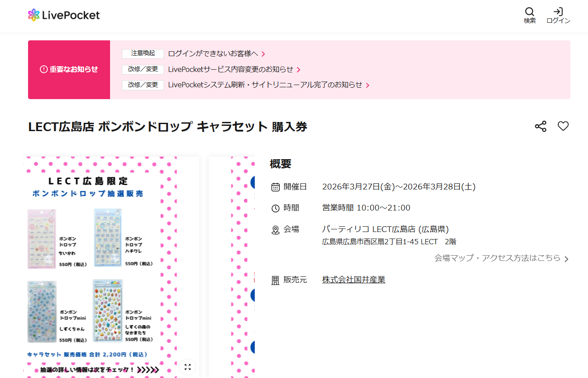Click the location pin icon next to 会場
Viewport: 588px width, 378px height.
pos(275,228)
